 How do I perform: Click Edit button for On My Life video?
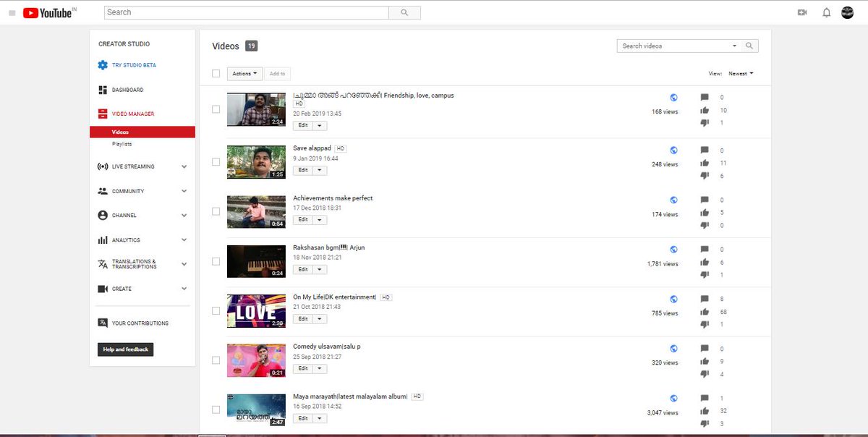303,318
